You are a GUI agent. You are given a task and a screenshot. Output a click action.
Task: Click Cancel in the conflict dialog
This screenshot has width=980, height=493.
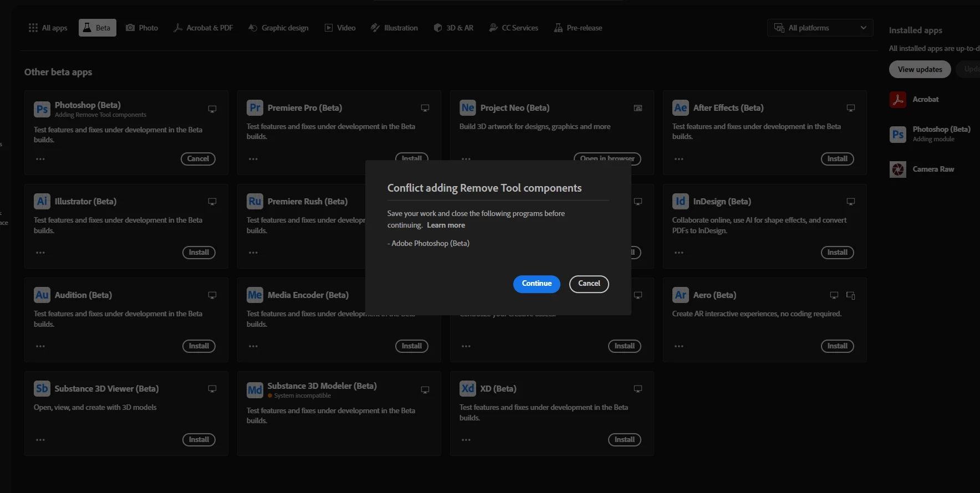[589, 284]
